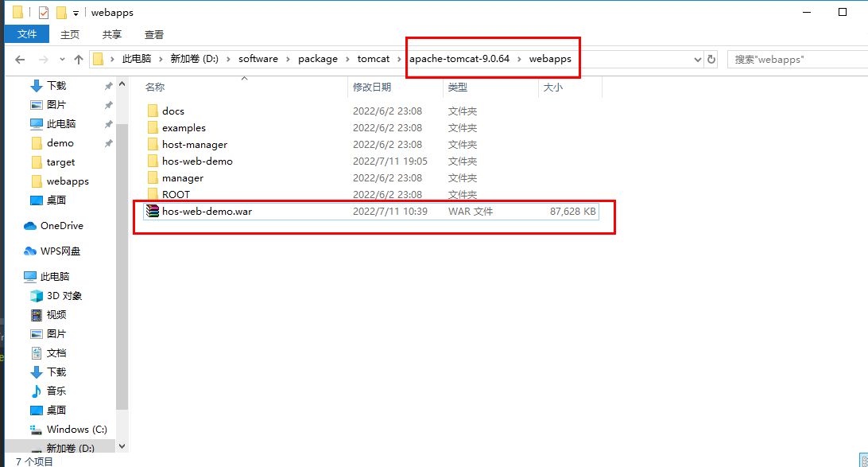This screenshot has height=467, width=868.
Task: Click the 3D 对象 folder icon
Action: point(36,296)
